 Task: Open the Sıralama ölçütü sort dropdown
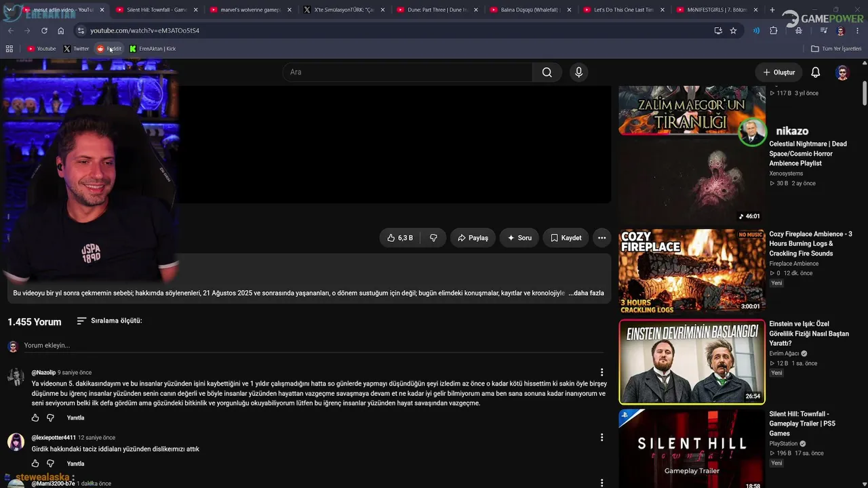coord(109,321)
